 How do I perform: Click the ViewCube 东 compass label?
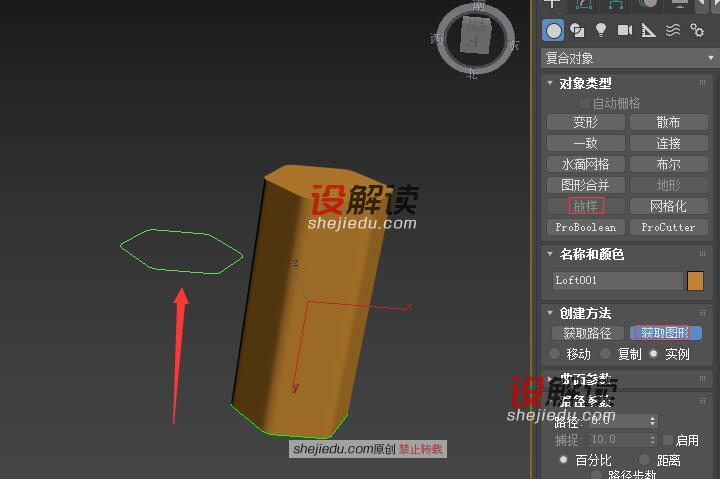[513, 45]
